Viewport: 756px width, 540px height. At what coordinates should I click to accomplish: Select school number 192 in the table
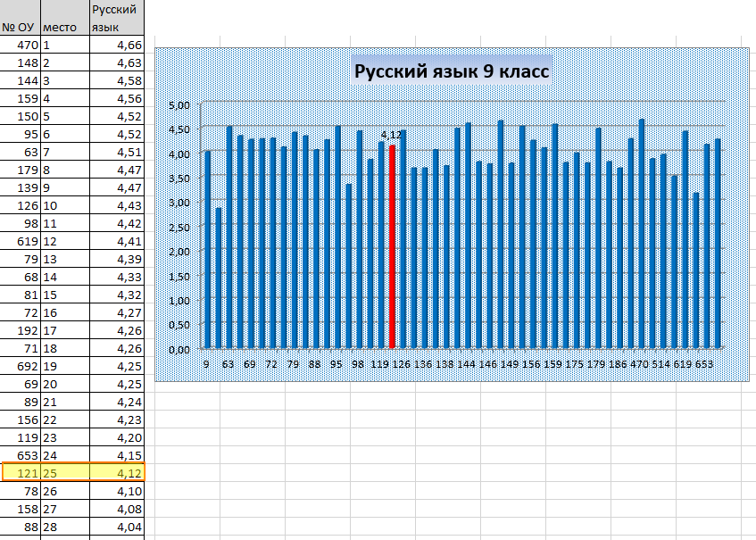(x=21, y=330)
